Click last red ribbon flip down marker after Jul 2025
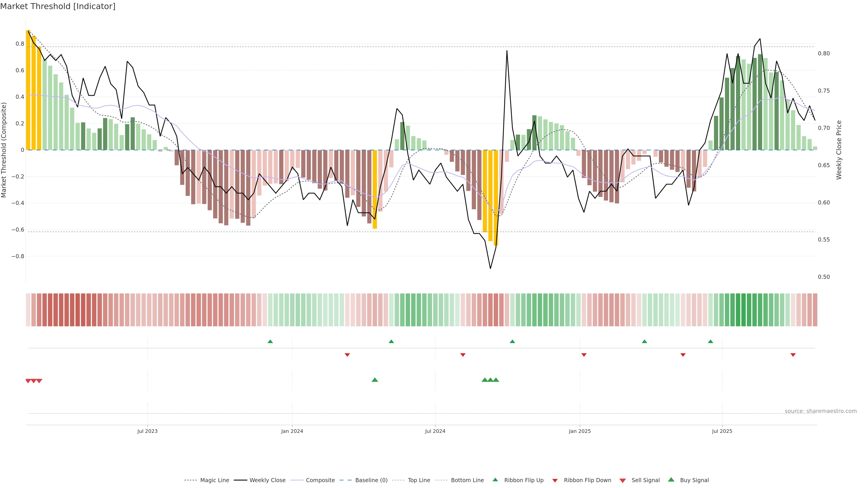 tap(793, 355)
